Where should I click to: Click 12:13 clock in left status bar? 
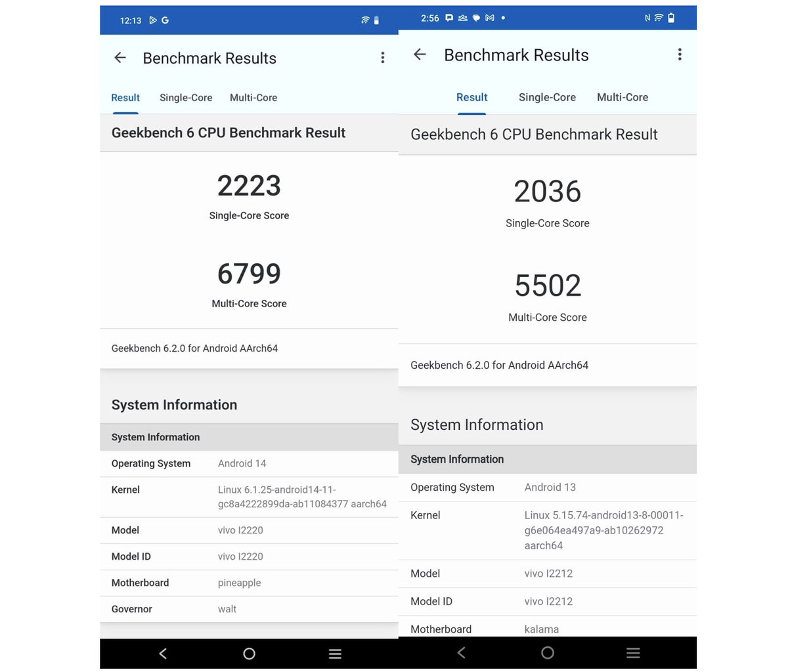pyautogui.click(x=131, y=20)
